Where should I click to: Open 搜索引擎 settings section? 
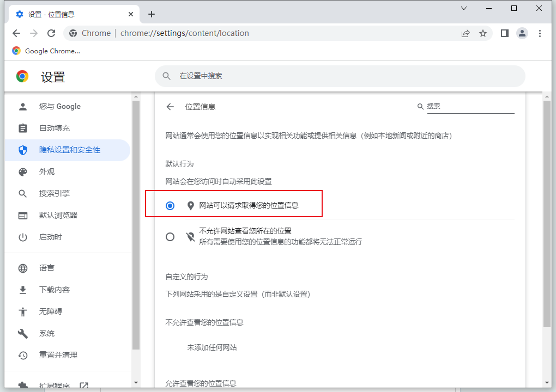(x=68, y=194)
